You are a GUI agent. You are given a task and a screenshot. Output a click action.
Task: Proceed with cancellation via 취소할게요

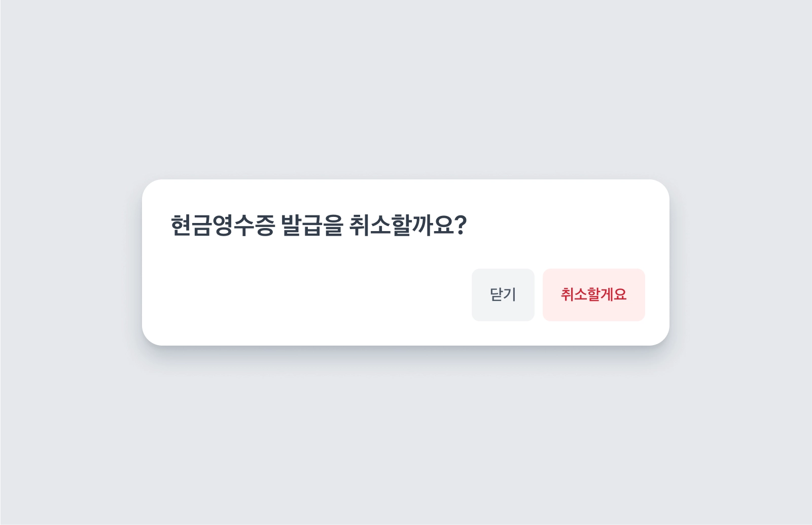tap(593, 295)
